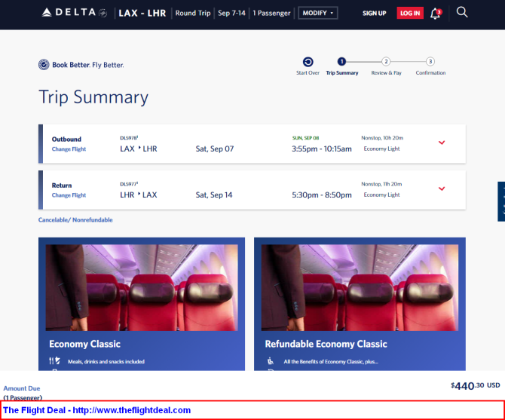Screen dimensions: 505x420
Task: Click the Sep 7-14 dates in header
Action: [x=231, y=14]
